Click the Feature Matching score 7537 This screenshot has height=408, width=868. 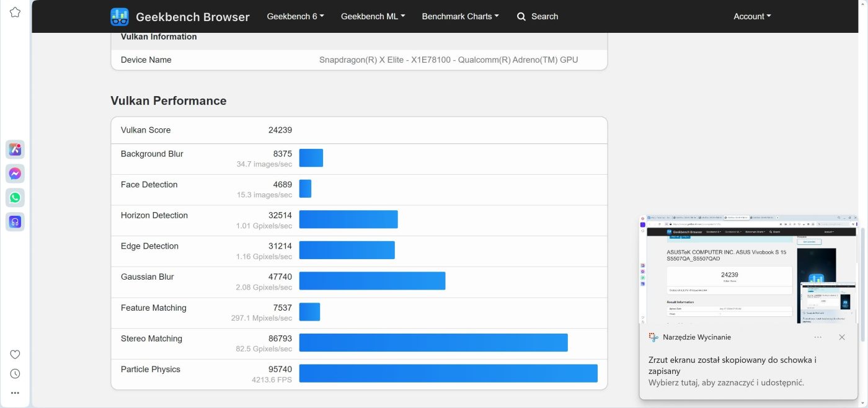coord(283,308)
